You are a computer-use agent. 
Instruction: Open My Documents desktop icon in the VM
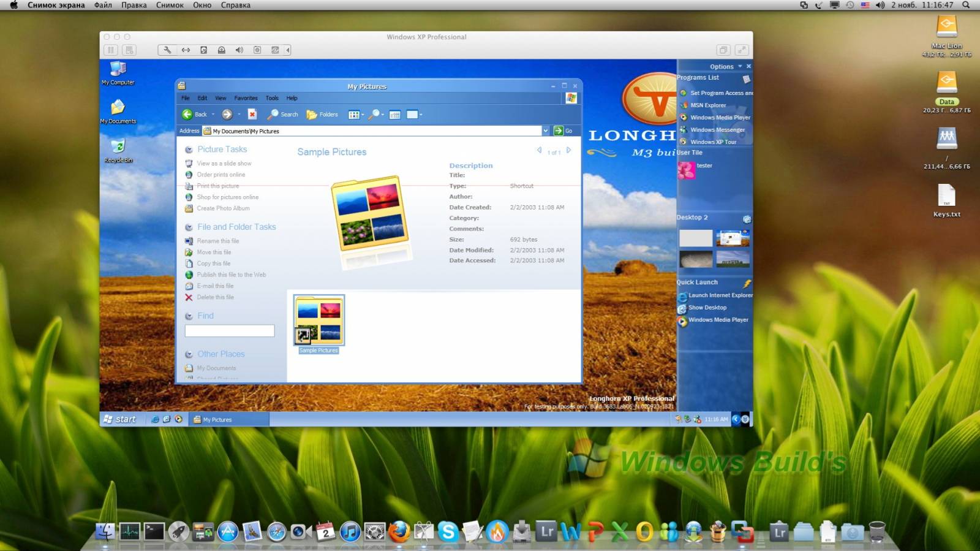pyautogui.click(x=118, y=112)
